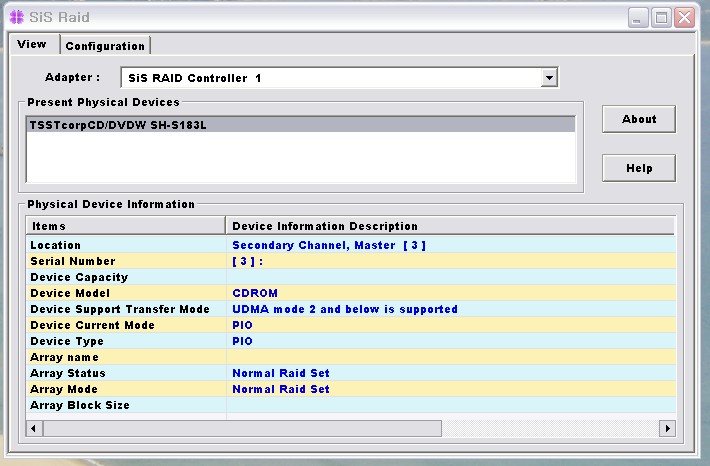The height and width of the screenshot is (466, 710).
Task: Select TSSTcorpCD/DVDW SH-S183L device
Action: (301, 125)
